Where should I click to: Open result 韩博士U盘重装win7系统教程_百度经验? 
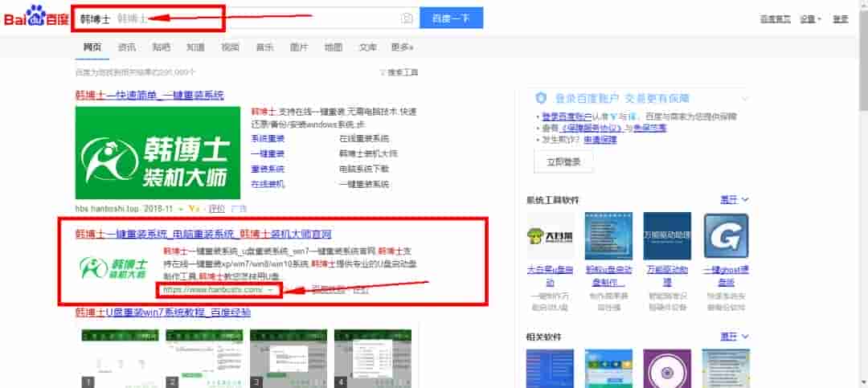(x=162, y=312)
